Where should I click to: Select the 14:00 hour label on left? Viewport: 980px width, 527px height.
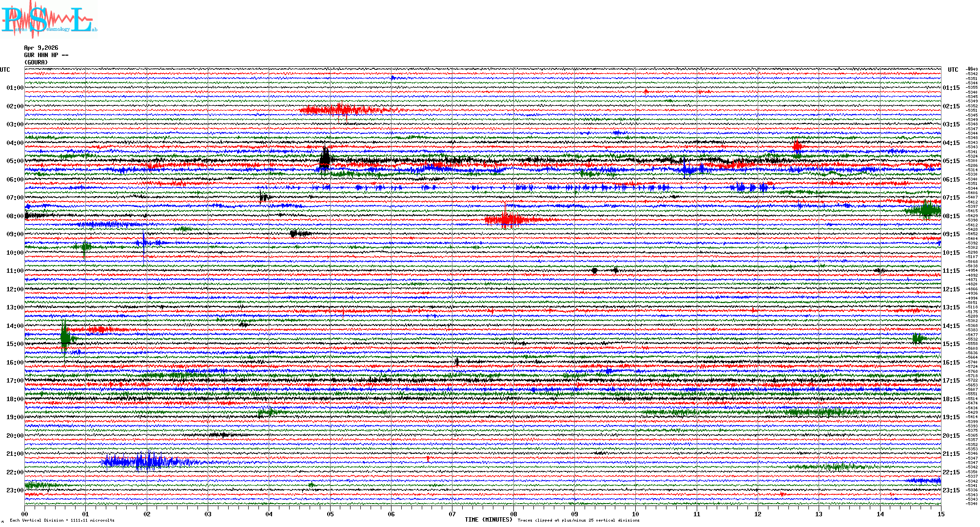tap(15, 326)
